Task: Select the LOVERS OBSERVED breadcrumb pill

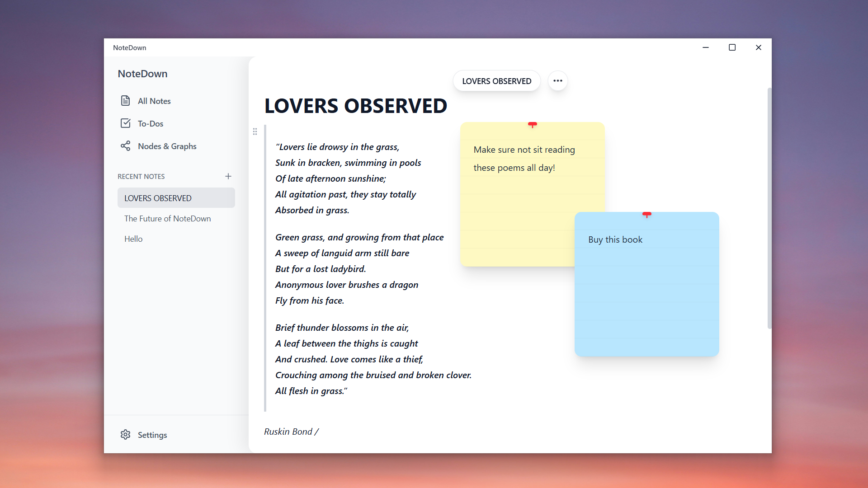Action: click(x=496, y=81)
